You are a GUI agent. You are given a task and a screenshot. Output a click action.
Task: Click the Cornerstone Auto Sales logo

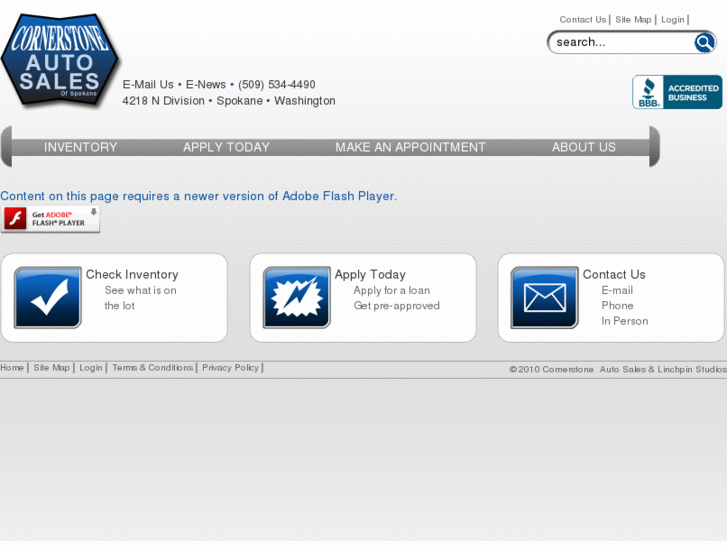click(x=59, y=60)
